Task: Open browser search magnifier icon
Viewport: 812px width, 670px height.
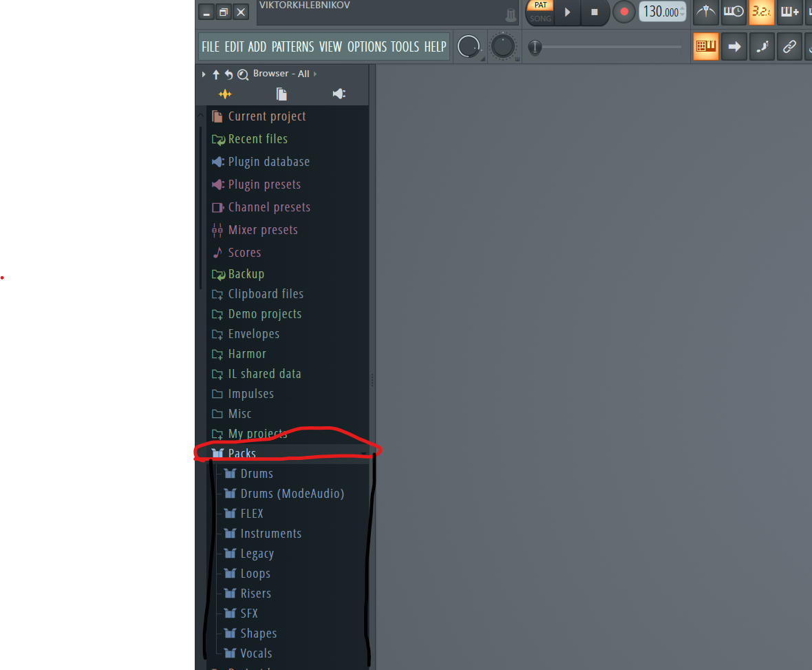Action: pyautogui.click(x=242, y=74)
